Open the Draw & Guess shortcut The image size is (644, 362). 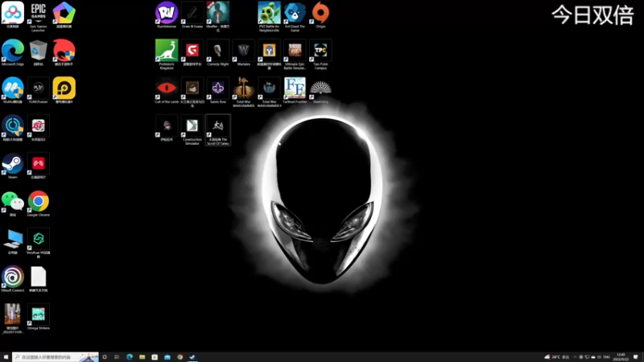pyautogui.click(x=192, y=14)
